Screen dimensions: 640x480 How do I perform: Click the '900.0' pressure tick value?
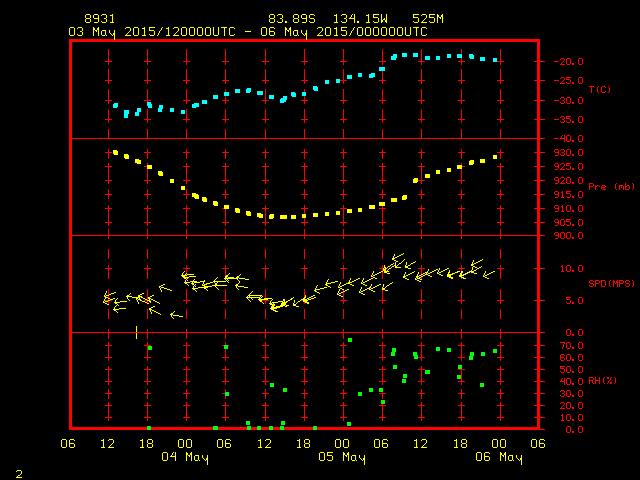[x=569, y=236]
